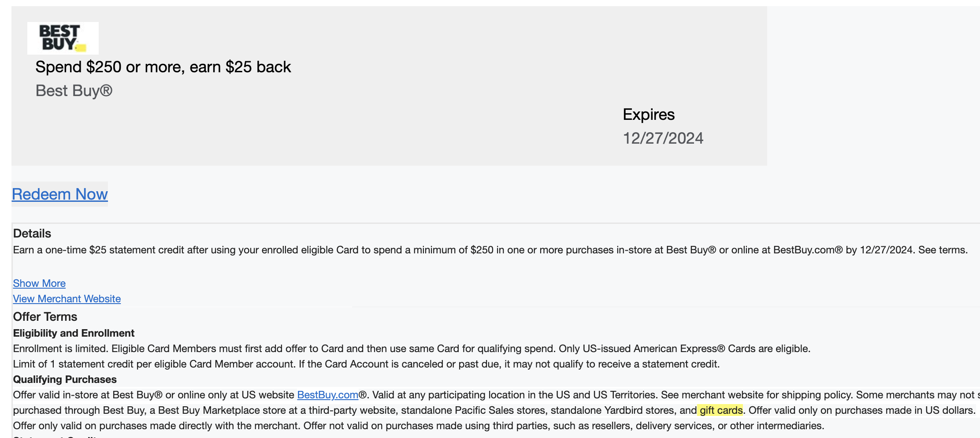Screen dimensions: 980x438
Task: Click the Qualifying Purchases heading
Action: click(x=65, y=379)
